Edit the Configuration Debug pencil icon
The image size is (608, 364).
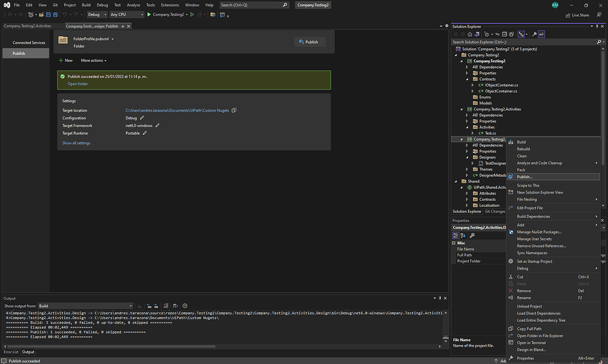click(x=142, y=118)
